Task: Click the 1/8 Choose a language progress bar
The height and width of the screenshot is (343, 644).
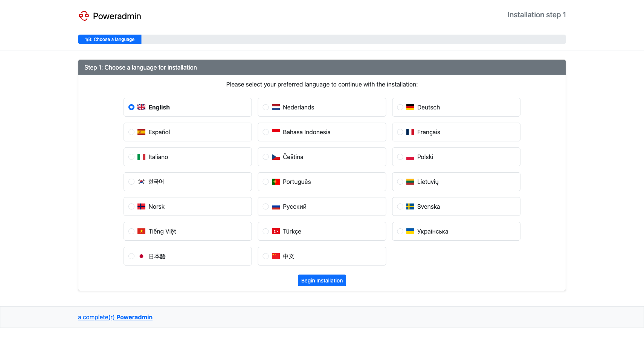Action: point(110,39)
